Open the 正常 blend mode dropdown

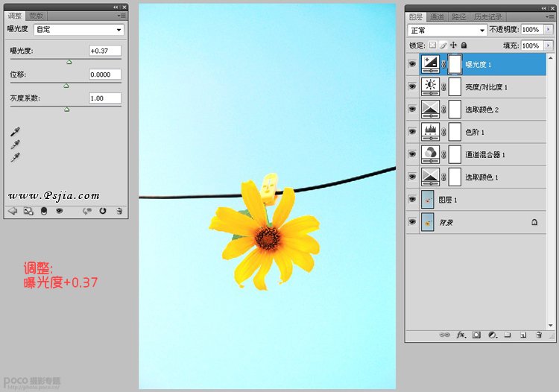tap(447, 31)
